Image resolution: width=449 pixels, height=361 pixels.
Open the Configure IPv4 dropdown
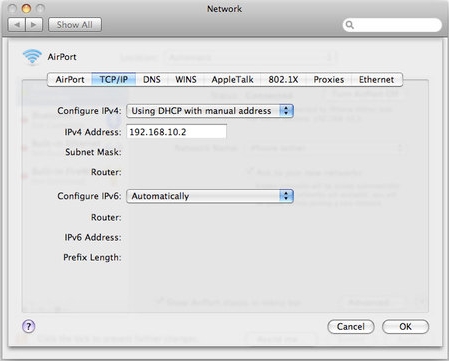pos(210,111)
